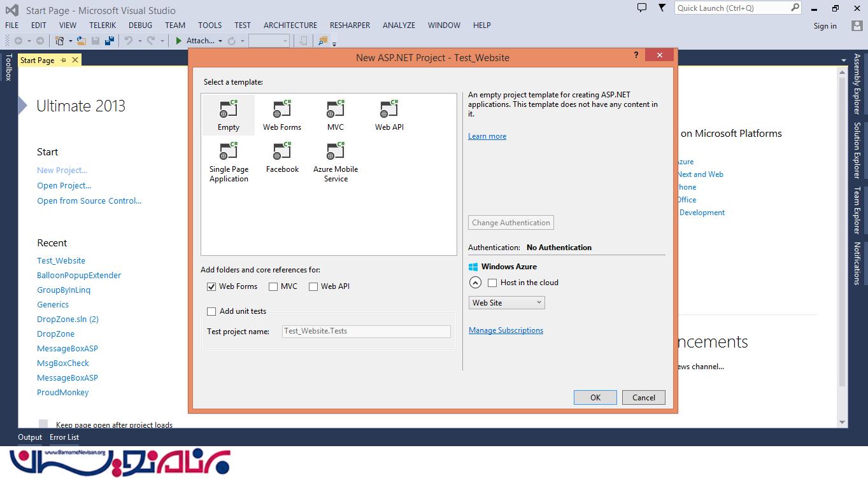Pick the Azure Mobile Service template
This screenshot has height=478, width=868.
click(335, 153)
